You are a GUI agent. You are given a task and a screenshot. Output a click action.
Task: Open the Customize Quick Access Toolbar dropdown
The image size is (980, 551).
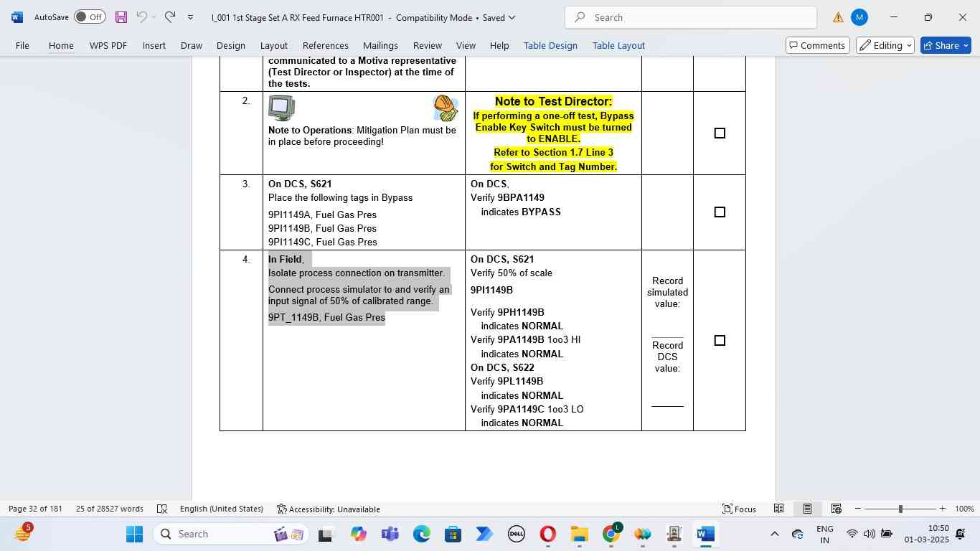(190, 17)
